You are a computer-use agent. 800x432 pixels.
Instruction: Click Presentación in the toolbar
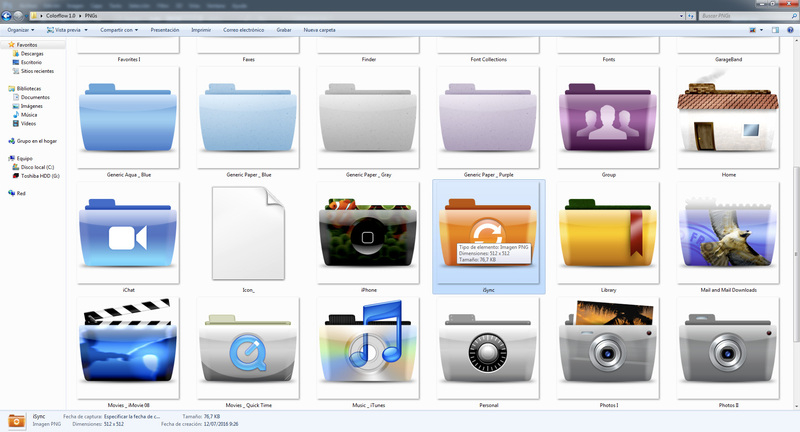[164, 30]
